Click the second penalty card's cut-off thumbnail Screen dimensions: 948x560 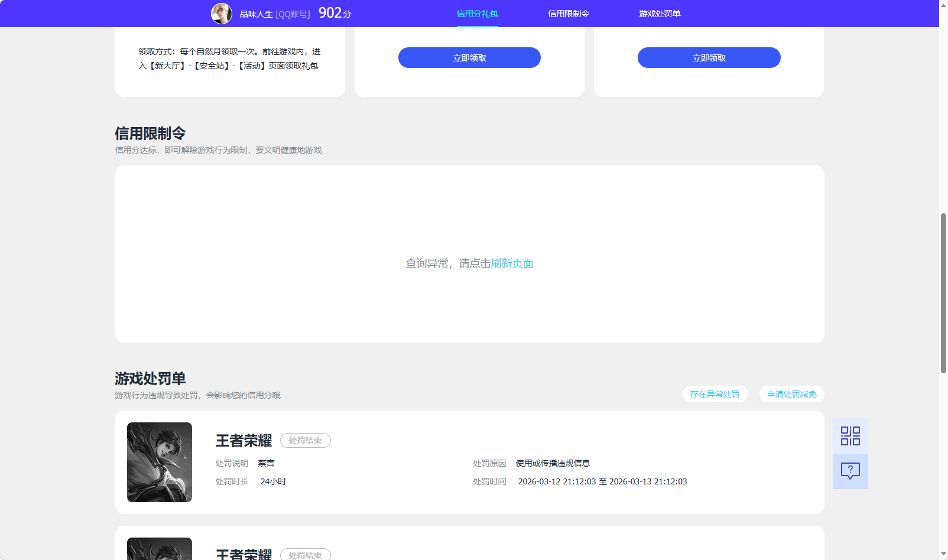(x=160, y=549)
